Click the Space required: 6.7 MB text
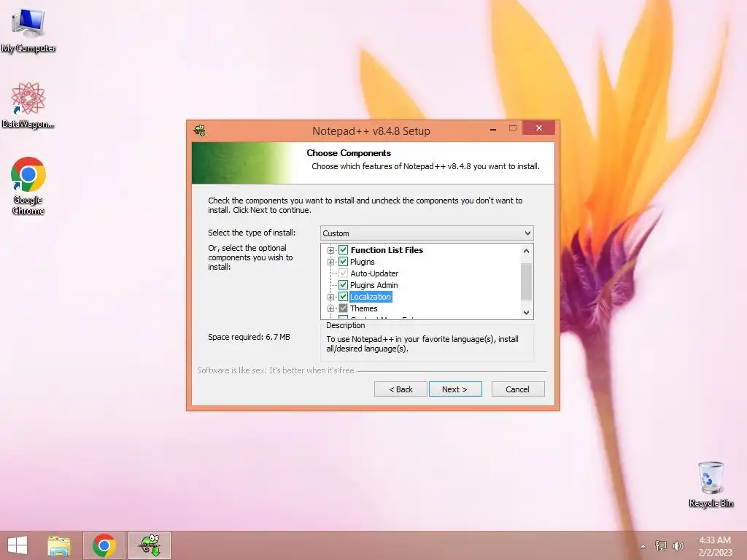747x560 pixels. (249, 337)
